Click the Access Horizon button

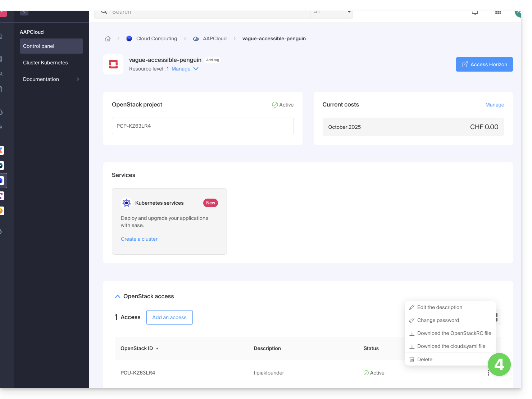(484, 64)
